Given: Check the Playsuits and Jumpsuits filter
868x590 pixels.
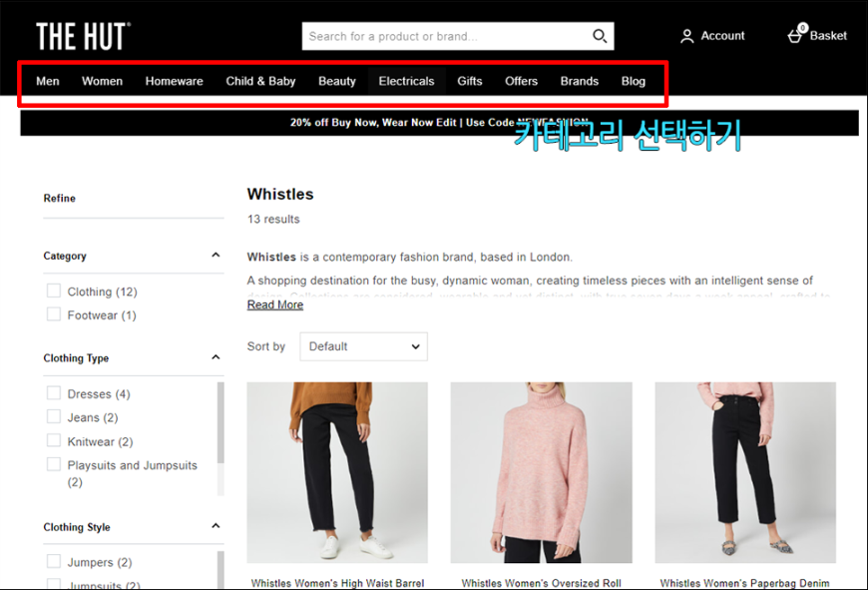Looking at the screenshot, I should [x=54, y=464].
